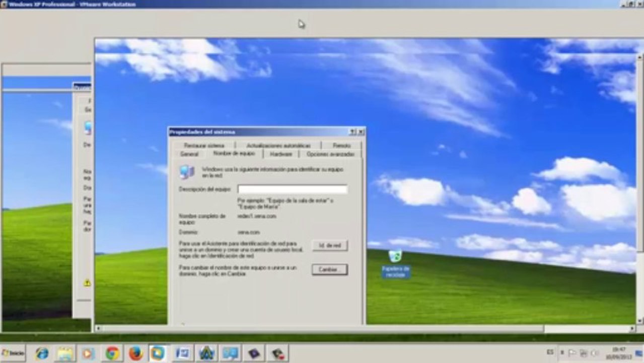Open Action Center flag in system tray

[x=573, y=353]
